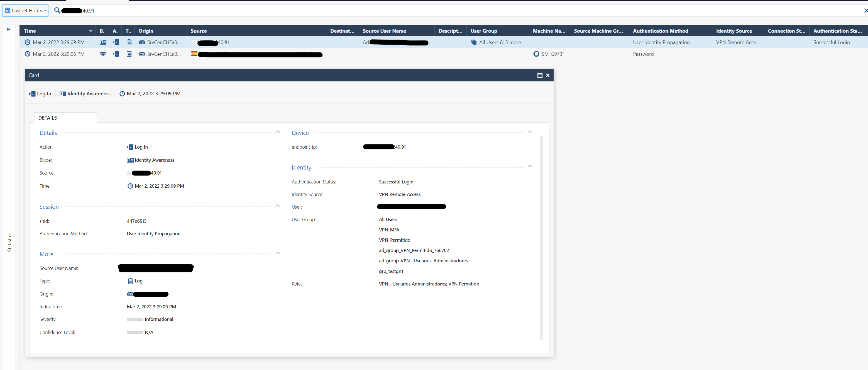The width and height of the screenshot is (868, 370).
Task: Click the Source User Name column header
Action: click(x=396, y=31)
